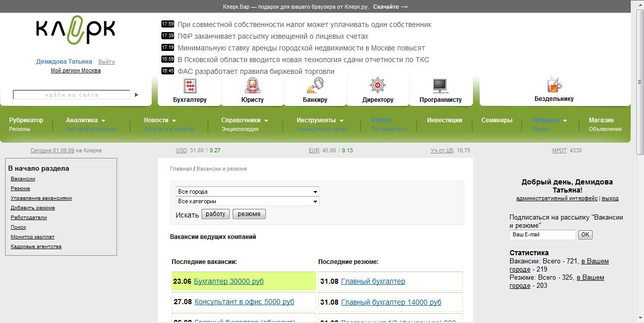The image size is (644, 323).
Task: Open the Банкиру section icon
Action: [315, 86]
